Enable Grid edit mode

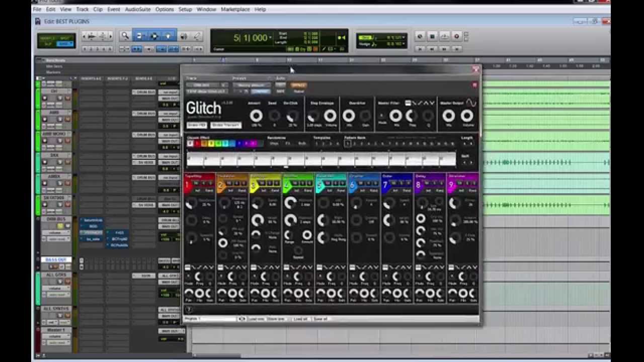(x=65, y=44)
